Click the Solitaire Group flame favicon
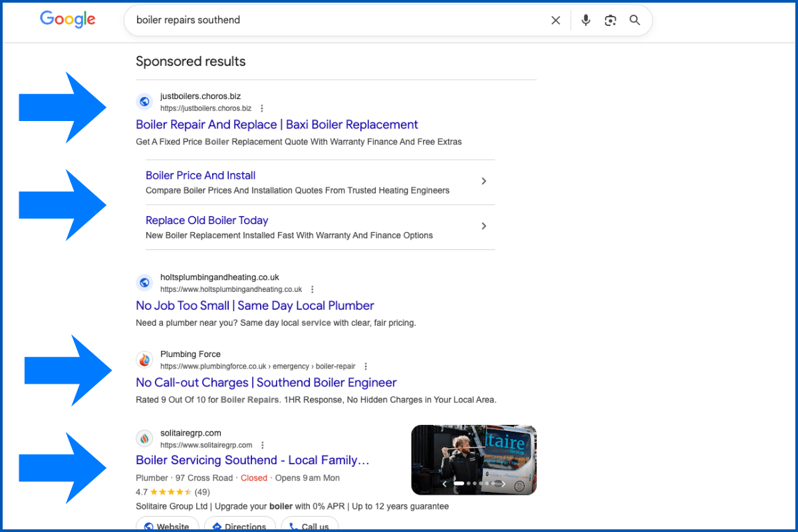This screenshot has height=532, width=798. [x=144, y=438]
